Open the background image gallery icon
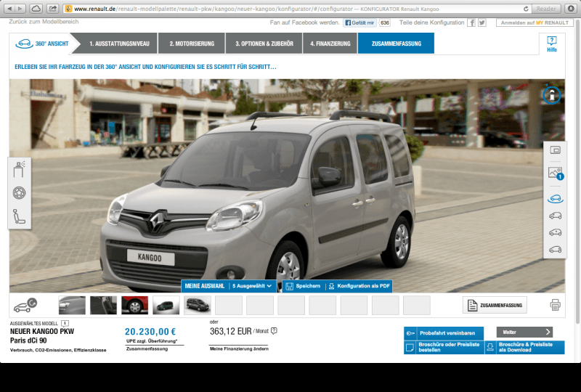The width and height of the screenshot is (581, 392). (x=556, y=173)
